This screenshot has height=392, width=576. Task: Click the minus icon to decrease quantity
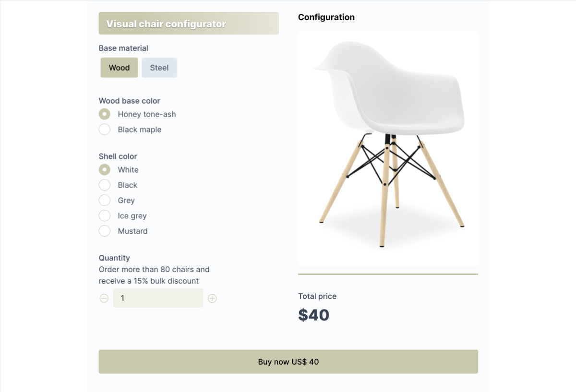pyautogui.click(x=104, y=298)
